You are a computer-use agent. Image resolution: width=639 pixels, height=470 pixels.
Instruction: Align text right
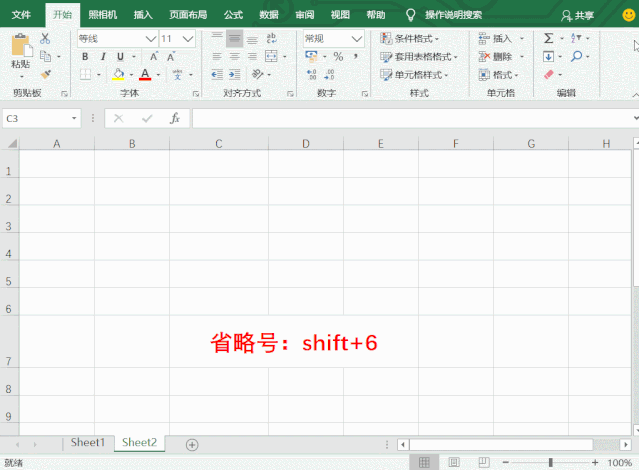point(252,56)
